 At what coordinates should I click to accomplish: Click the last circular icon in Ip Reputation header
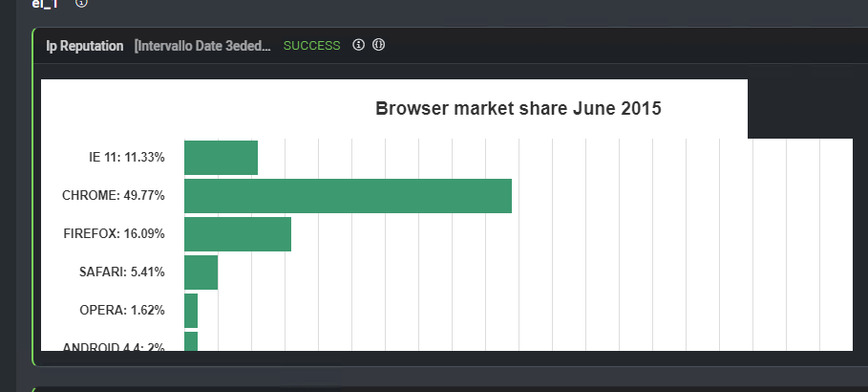pyautogui.click(x=379, y=45)
